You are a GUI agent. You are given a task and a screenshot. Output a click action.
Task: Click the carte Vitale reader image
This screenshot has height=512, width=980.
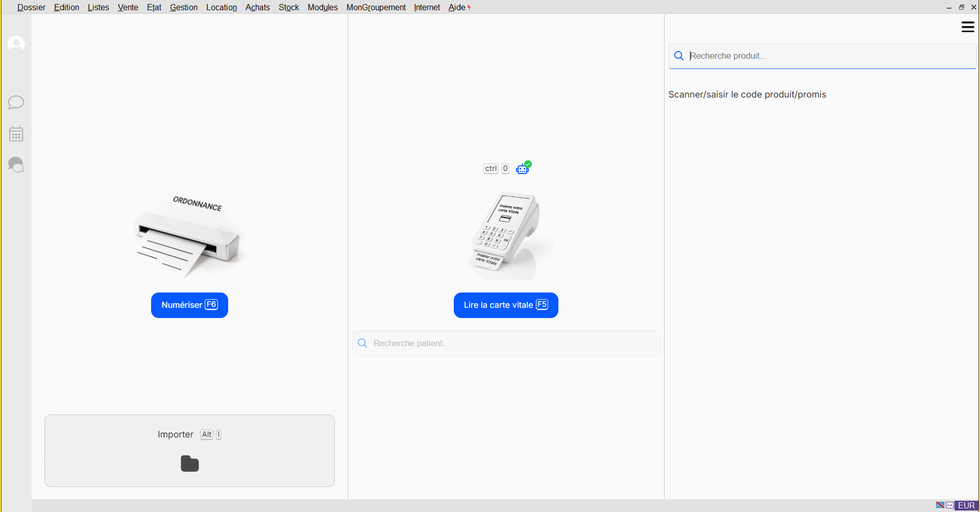pyautogui.click(x=506, y=236)
